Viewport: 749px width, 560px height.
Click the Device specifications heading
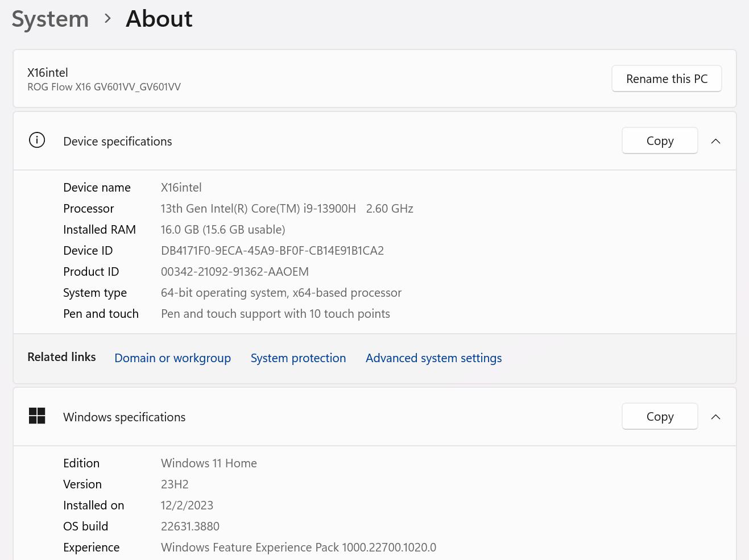118,141
